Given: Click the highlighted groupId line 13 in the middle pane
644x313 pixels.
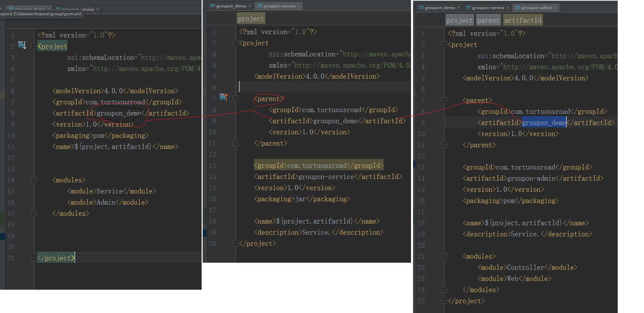Looking at the screenshot, I should (319, 165).
